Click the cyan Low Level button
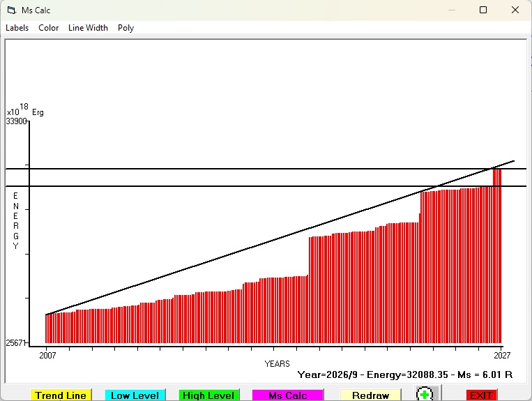Screen dimensions: 532x401 (135, 395)
